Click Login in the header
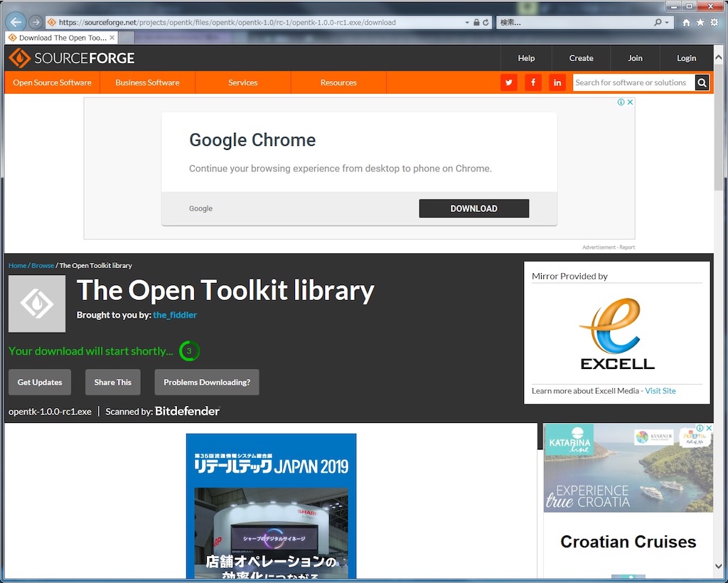 [686, 58]
